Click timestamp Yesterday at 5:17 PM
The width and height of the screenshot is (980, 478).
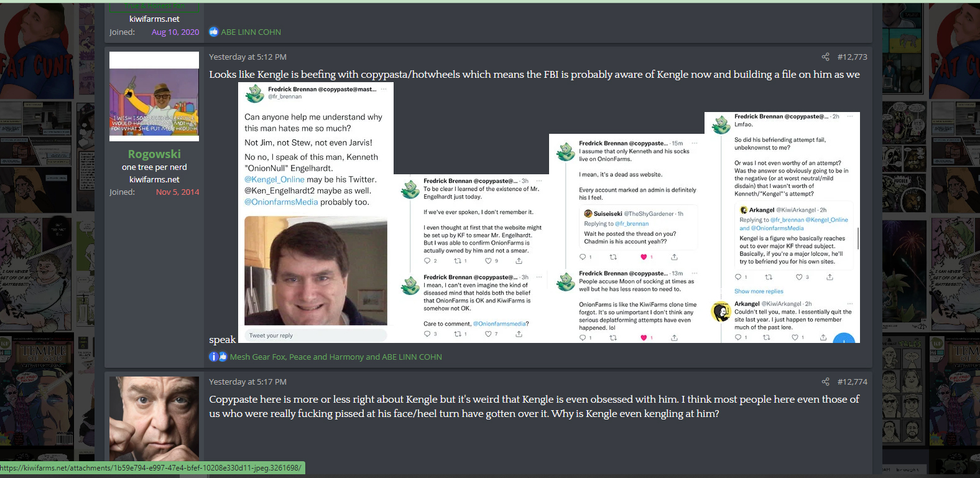coord(247,382)
